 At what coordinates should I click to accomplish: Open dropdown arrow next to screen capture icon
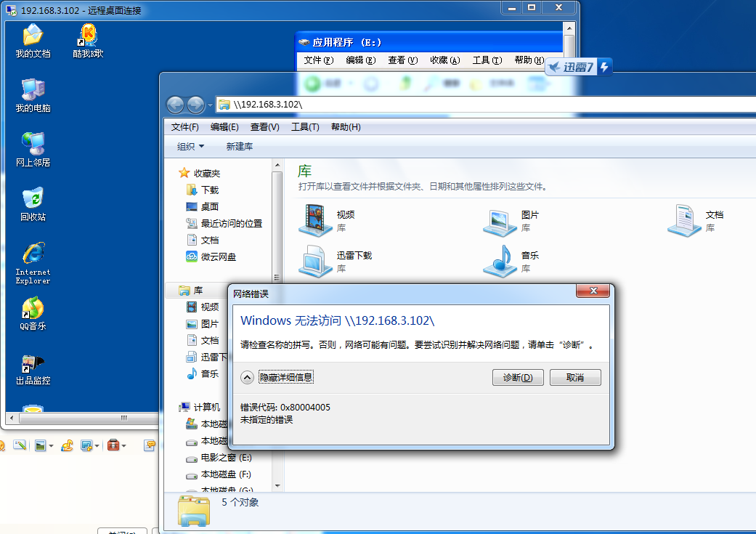pyautogui.click(x=97, y=445)
